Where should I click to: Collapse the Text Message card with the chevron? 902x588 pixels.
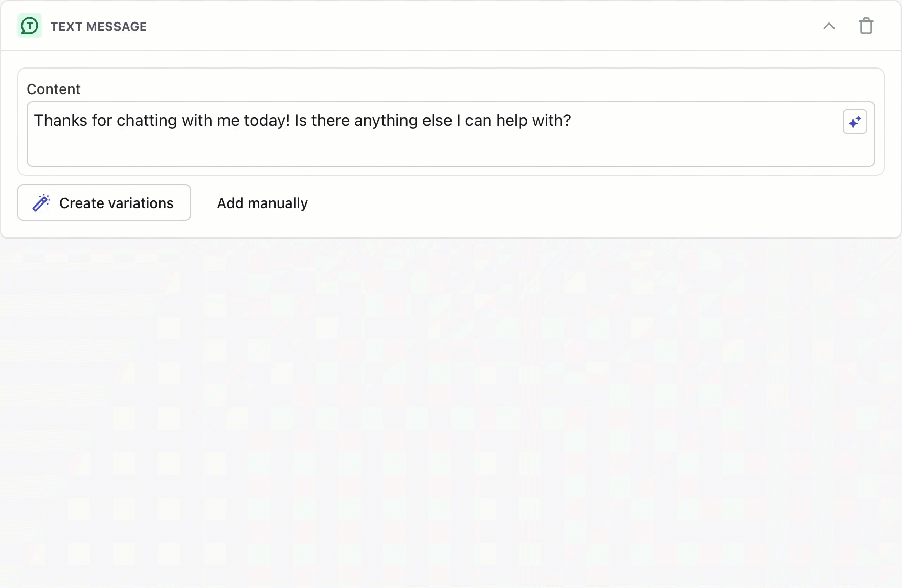[829, 26]
